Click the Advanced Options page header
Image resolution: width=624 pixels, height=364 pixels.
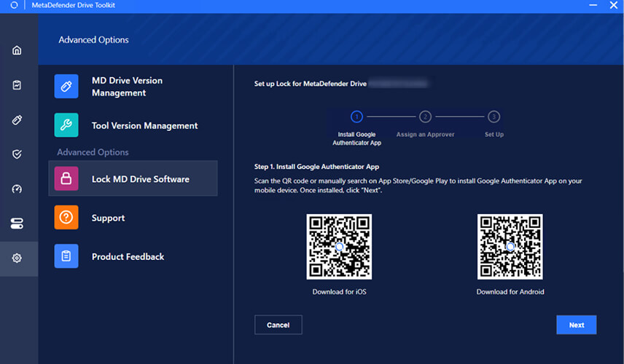93,40
